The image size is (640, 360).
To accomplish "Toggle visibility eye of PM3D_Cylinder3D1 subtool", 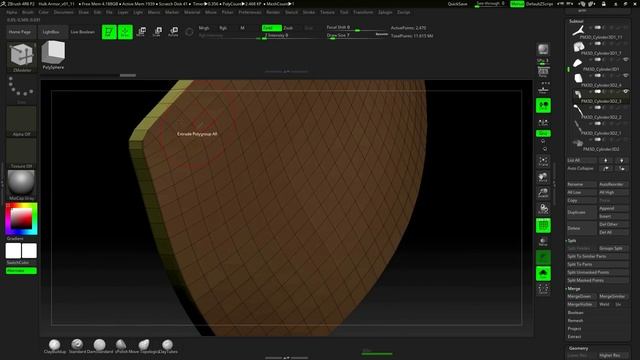I will 626,60.
